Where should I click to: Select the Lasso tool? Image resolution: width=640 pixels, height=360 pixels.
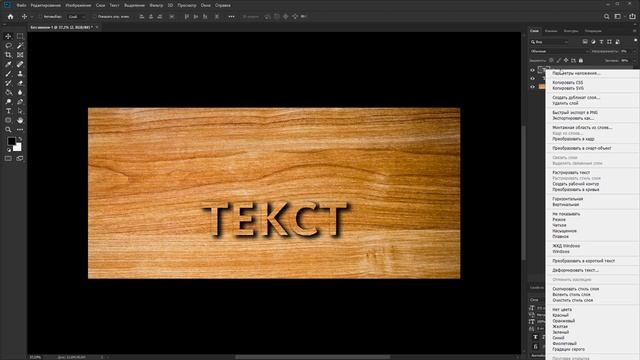pyautogui.click(x=8, y=46)
